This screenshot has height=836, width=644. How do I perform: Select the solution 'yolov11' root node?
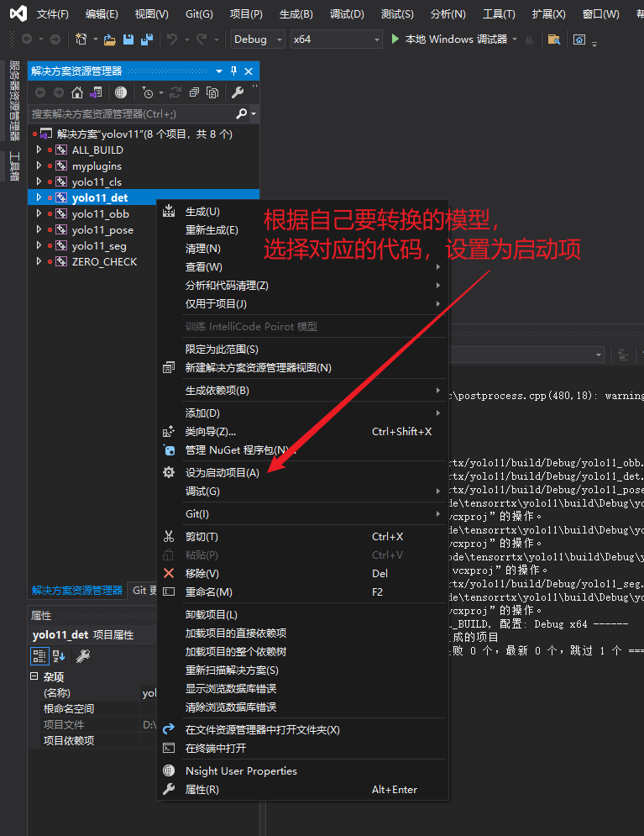click(144, 134)
